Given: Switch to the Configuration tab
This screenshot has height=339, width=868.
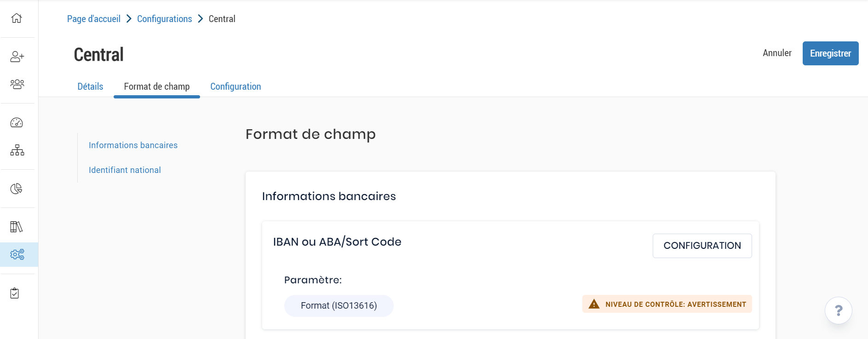Looking at the screenshot, I should point(236,86).
